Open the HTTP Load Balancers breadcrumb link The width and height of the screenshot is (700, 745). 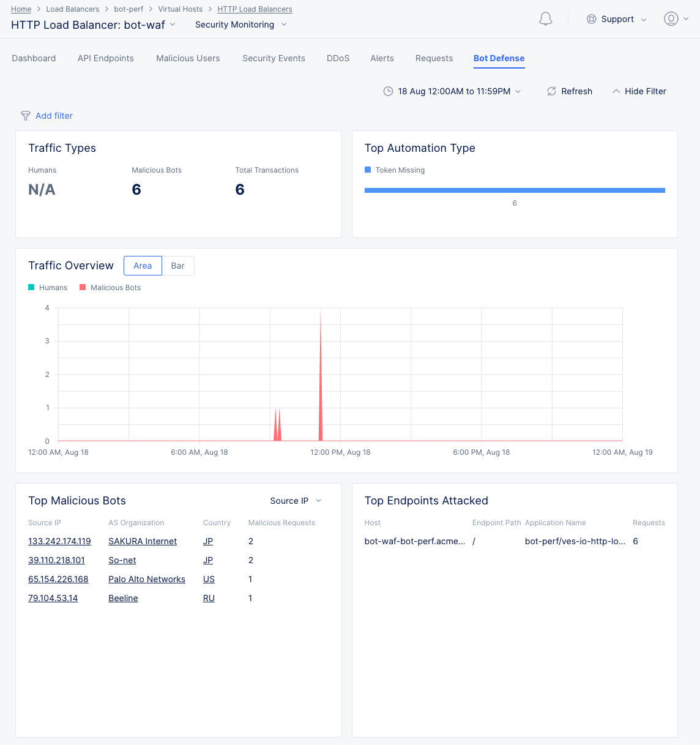pyautogui.click(x=255, y=9)
